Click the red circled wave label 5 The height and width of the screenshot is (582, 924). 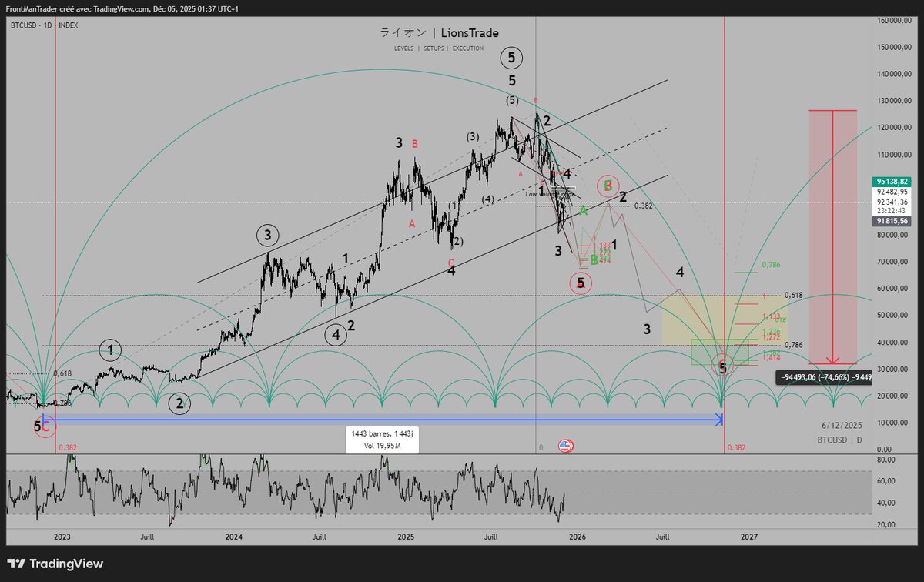point(581,283)
